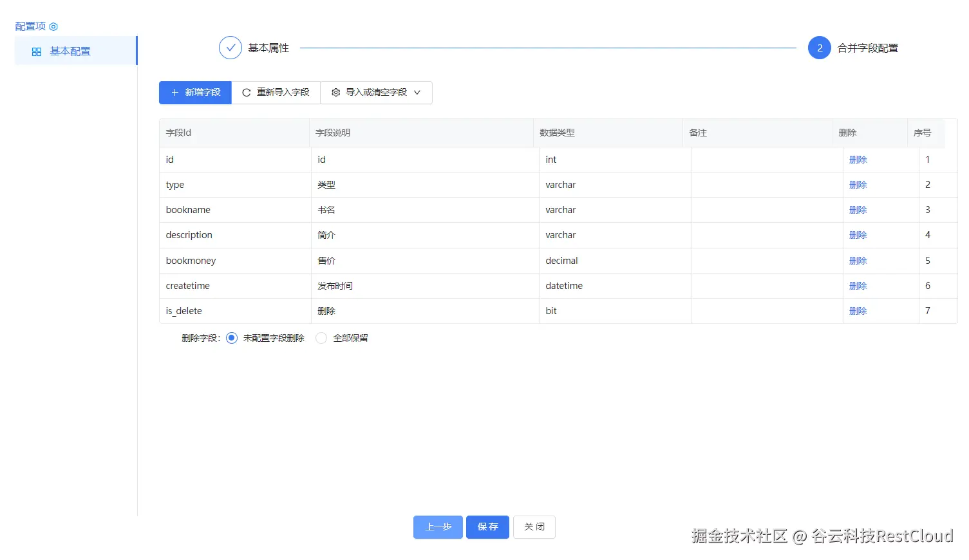Switch to the 合并字段配置 step label
The width and height of the screenshot is (969, 560).
[x=867, y=48]
